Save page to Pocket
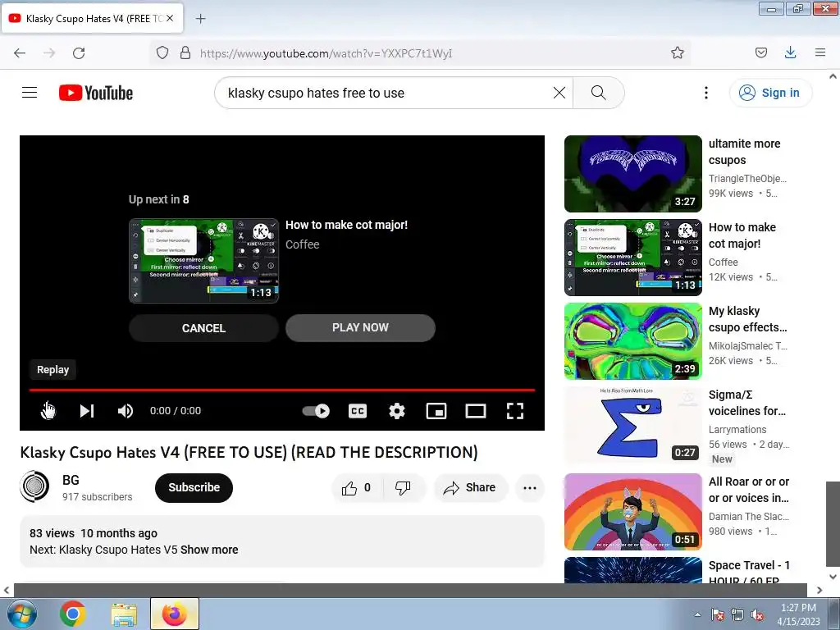Image resolution: width=840 pixels, height=630 pixels. pyautogui.click(x=760, y=53)
